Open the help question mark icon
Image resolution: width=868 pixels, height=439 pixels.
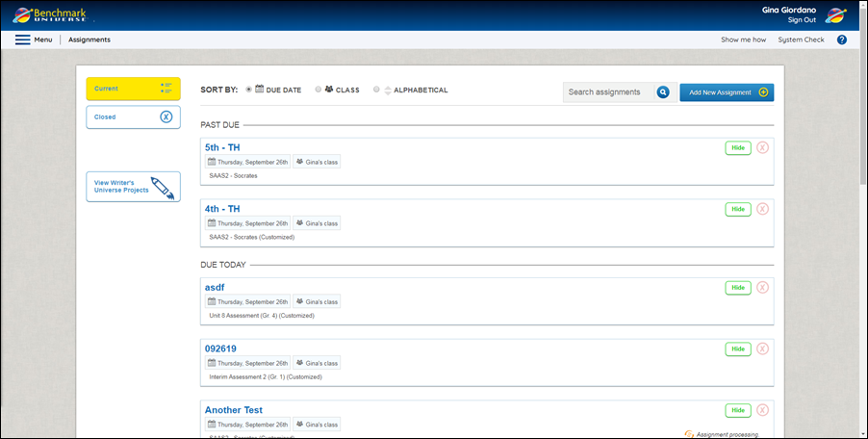point(841,39)
